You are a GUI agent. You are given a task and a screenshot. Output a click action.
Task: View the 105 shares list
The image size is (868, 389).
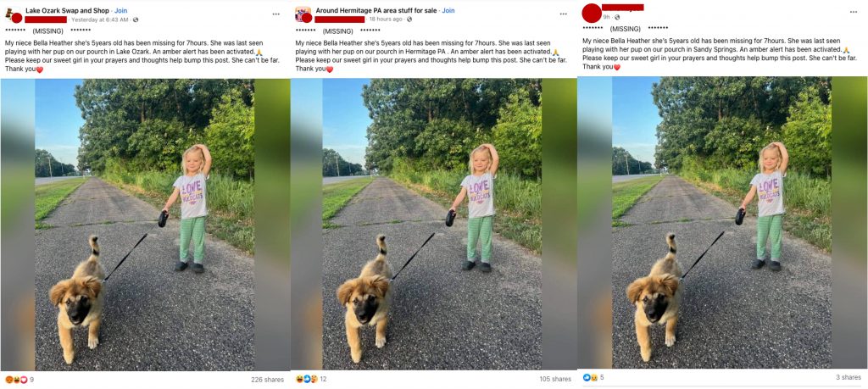[x=555, y=379]
